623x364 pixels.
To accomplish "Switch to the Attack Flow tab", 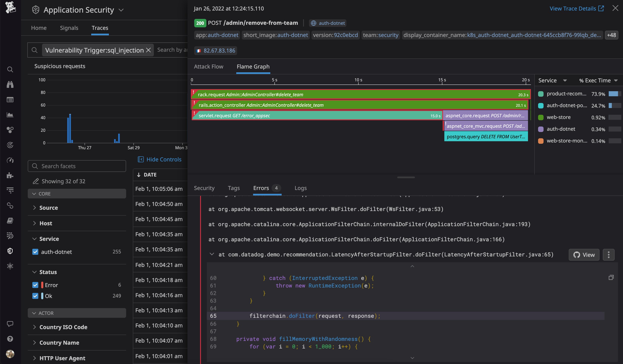I will (209, 66).
